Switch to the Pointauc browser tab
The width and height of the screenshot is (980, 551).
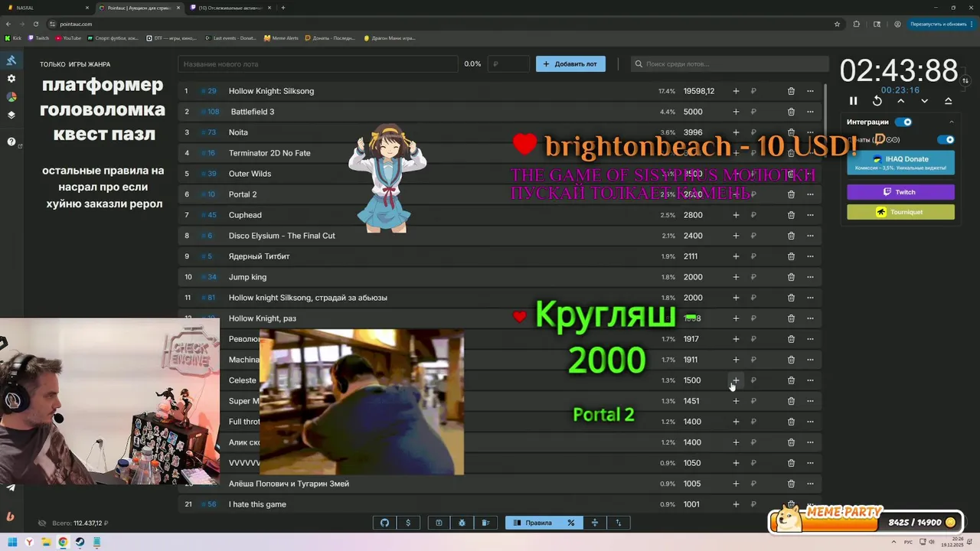click(138, 8)
